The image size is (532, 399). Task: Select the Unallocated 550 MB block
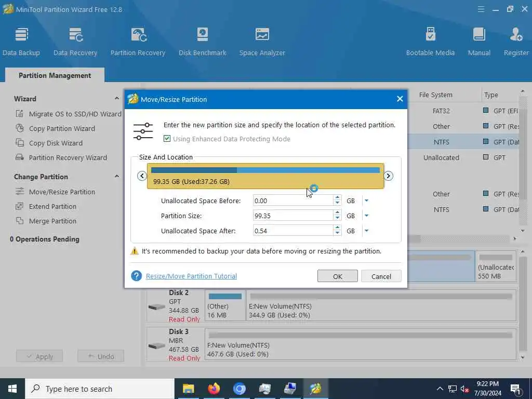coord(496,267)
